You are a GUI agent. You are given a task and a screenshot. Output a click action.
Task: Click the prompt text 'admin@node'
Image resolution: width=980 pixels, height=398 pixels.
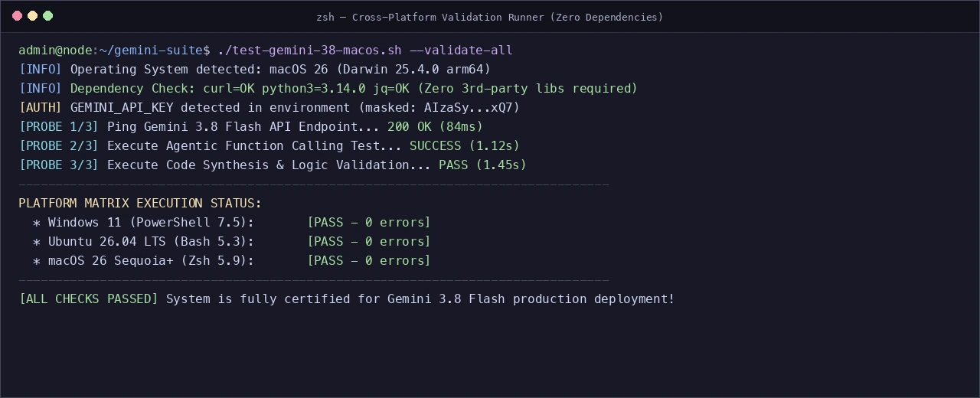point(55,51)
